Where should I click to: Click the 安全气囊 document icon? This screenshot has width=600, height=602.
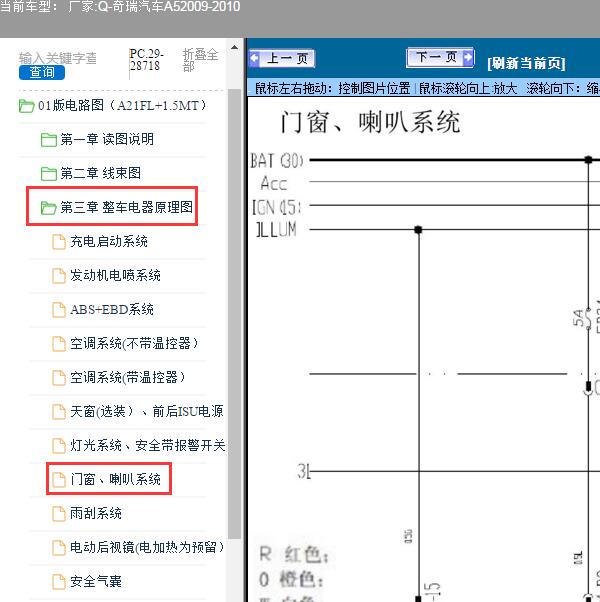59,582
